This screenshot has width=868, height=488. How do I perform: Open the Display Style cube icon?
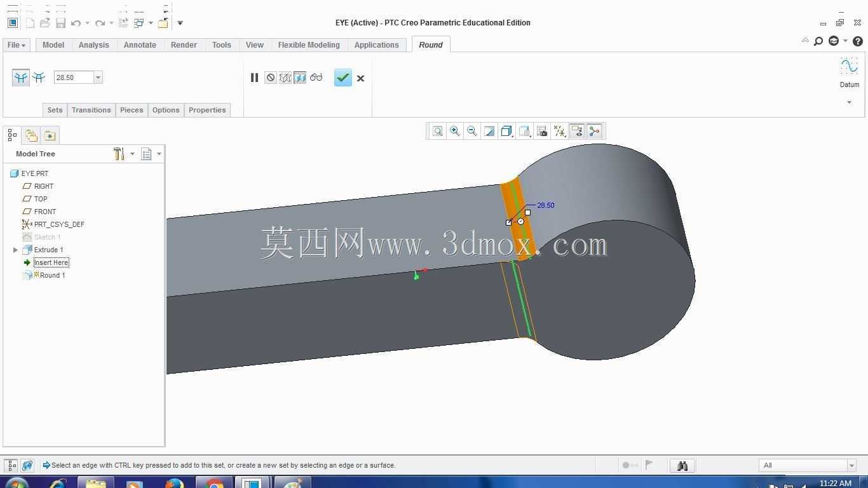pyautogui.click(x=506, y=131)
